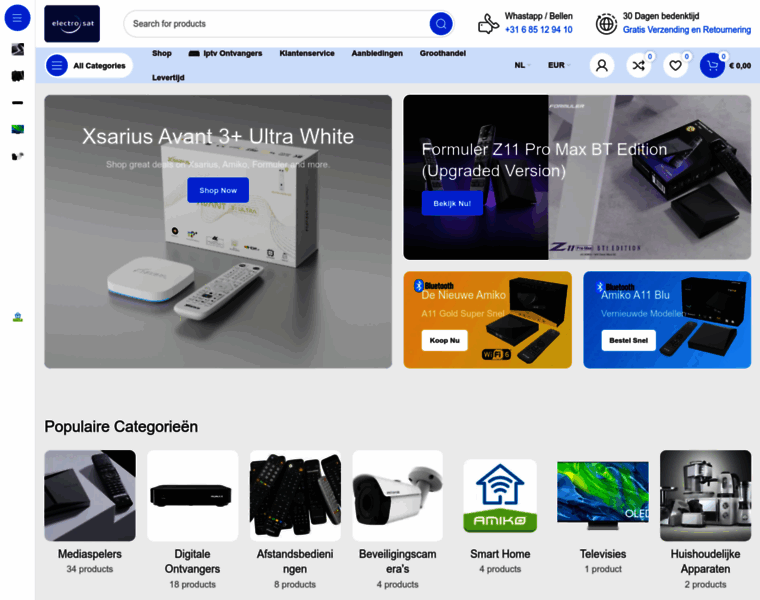Click the sidebar smart home icon
760x600 pixels.
click(x=17, y=317)
